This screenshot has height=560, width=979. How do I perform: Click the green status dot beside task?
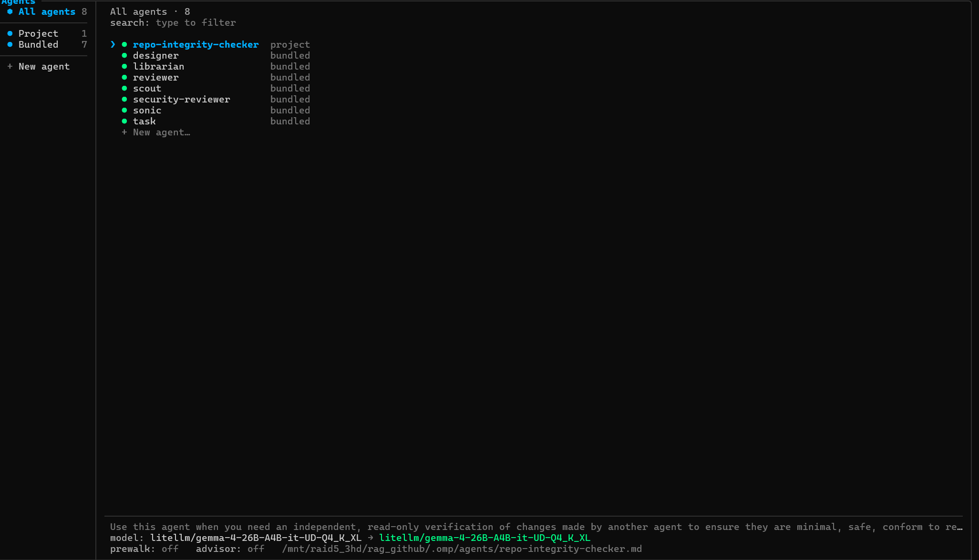[x=124, y=121]
